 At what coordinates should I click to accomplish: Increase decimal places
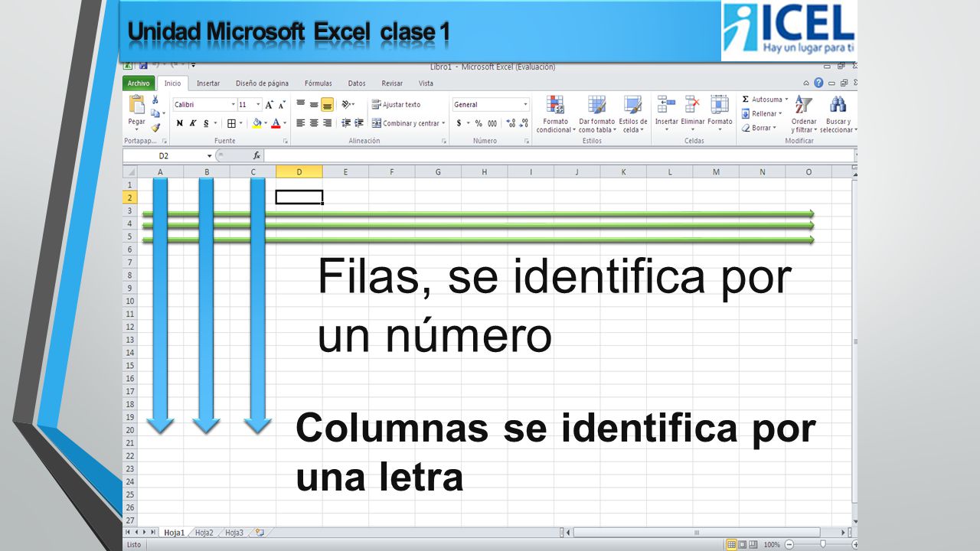coord(511,123)
